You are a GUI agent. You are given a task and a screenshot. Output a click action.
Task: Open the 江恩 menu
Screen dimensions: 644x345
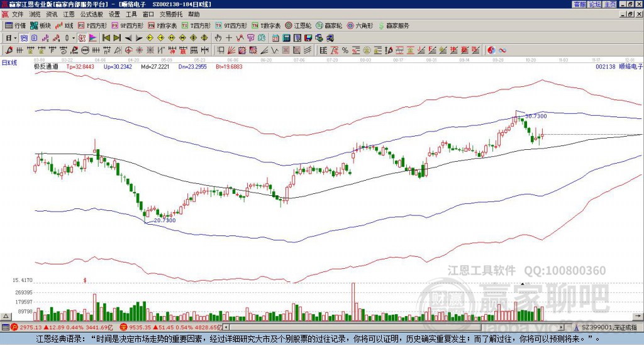(x=69, y=14)
